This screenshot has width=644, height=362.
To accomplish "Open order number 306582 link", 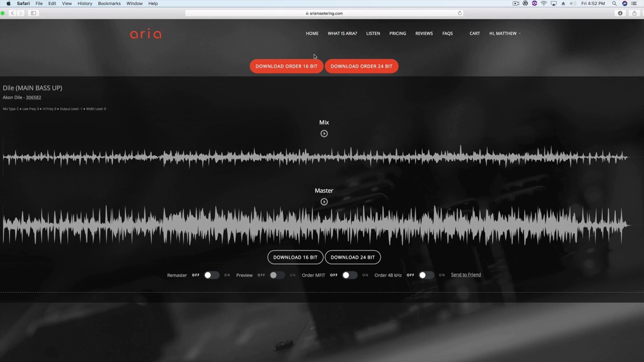I will (x=33, y=98).
